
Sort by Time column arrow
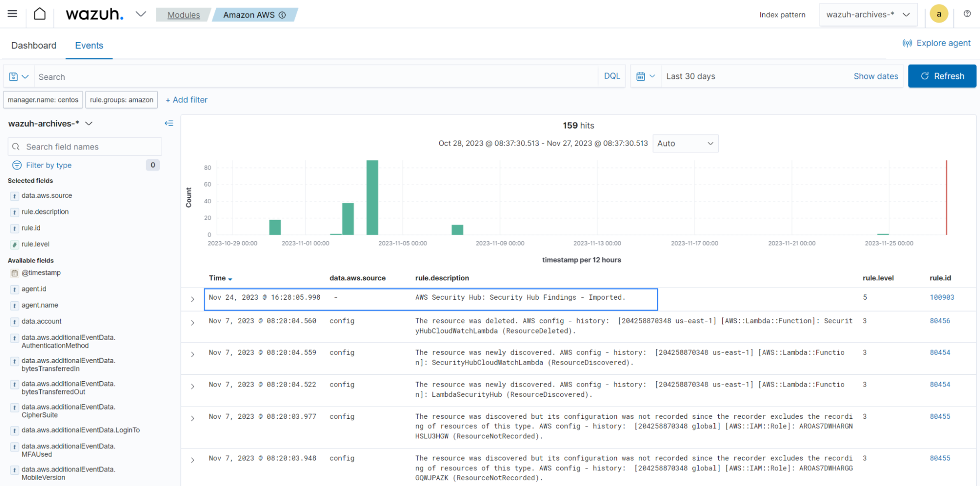point(230,279)
